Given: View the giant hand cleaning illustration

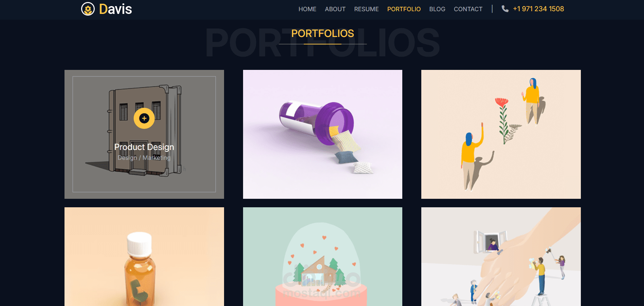Looking at the screenshot, I should (501, 257).
